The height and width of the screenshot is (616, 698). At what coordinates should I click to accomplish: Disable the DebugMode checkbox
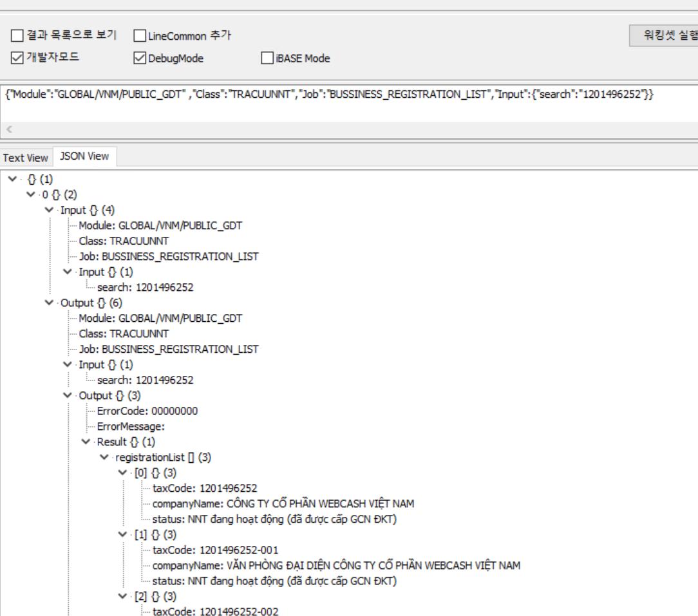[140, 58]
